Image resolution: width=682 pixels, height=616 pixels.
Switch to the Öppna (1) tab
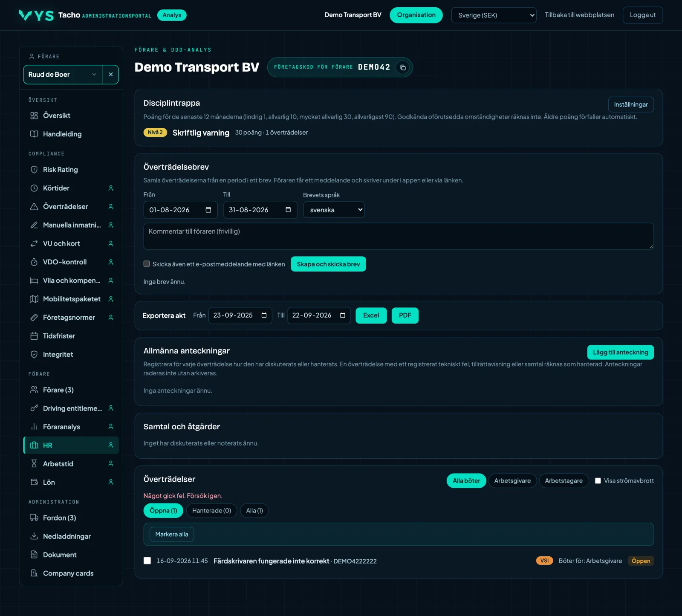(x=163, y=511)
